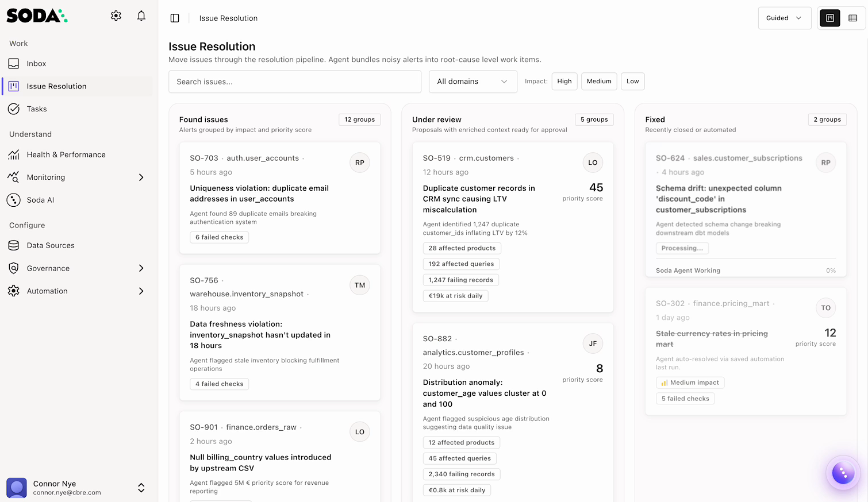This screenshot has width=868, height=502.
Task: Click the Issue Resolution sidebar icon
Action: pos(14,86)
